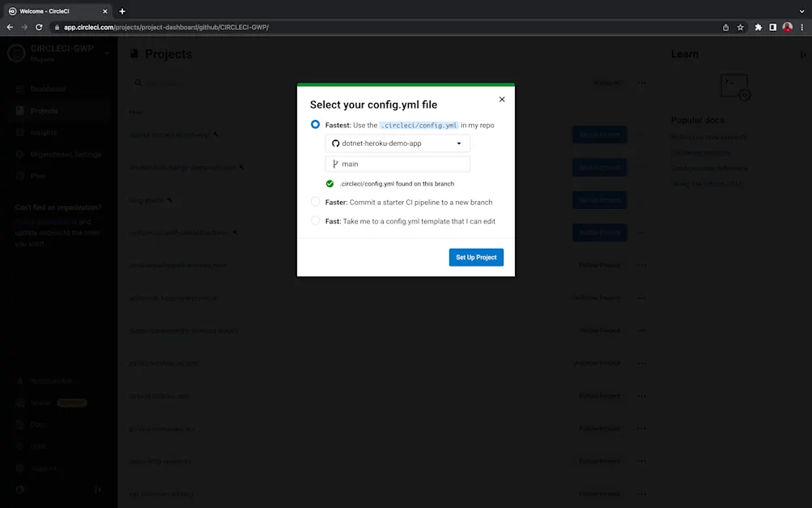
Task: Open the CIRCLECI-GWP organization switcher
Action: [58, 53]
